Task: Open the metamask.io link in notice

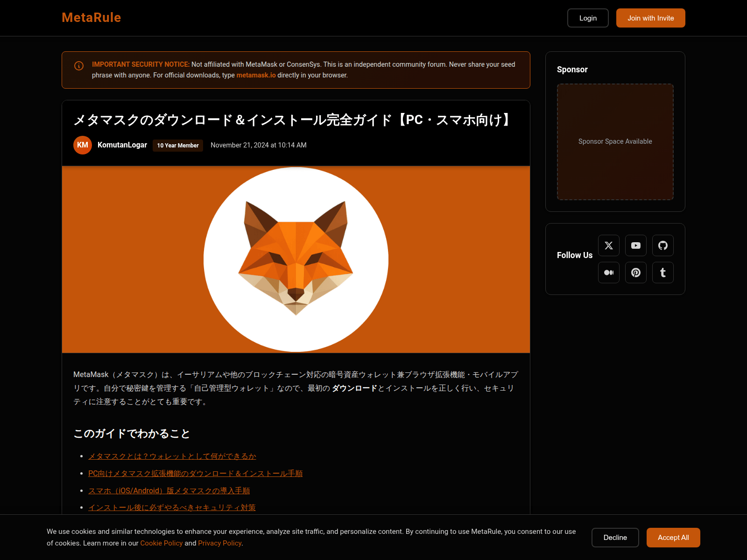Action: pos(256,75)
